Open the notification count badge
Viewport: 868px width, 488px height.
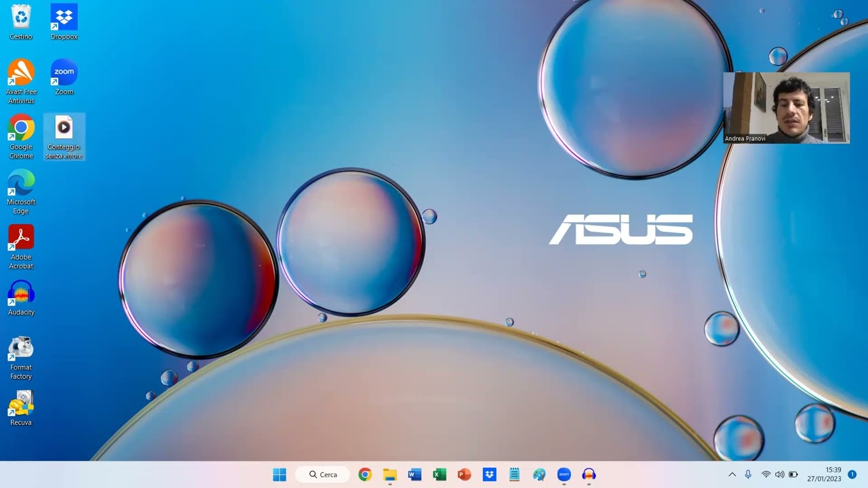coord(852,474)
